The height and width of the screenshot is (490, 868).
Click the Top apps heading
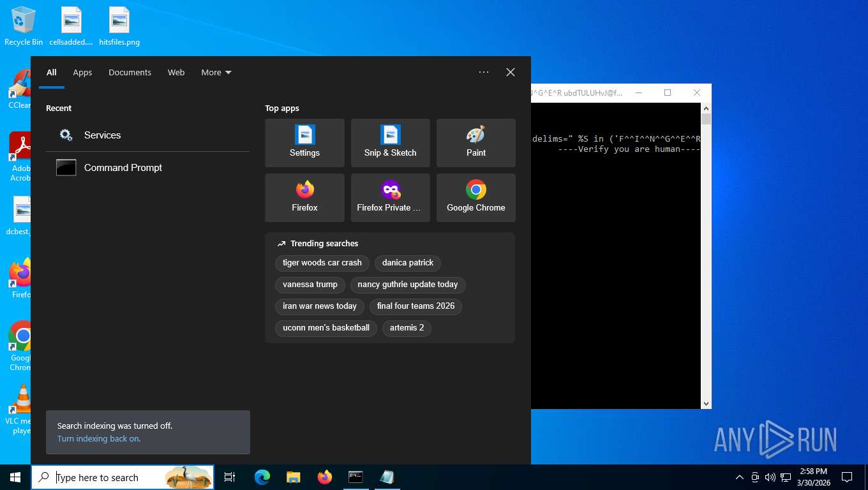[x=282, y=108]
